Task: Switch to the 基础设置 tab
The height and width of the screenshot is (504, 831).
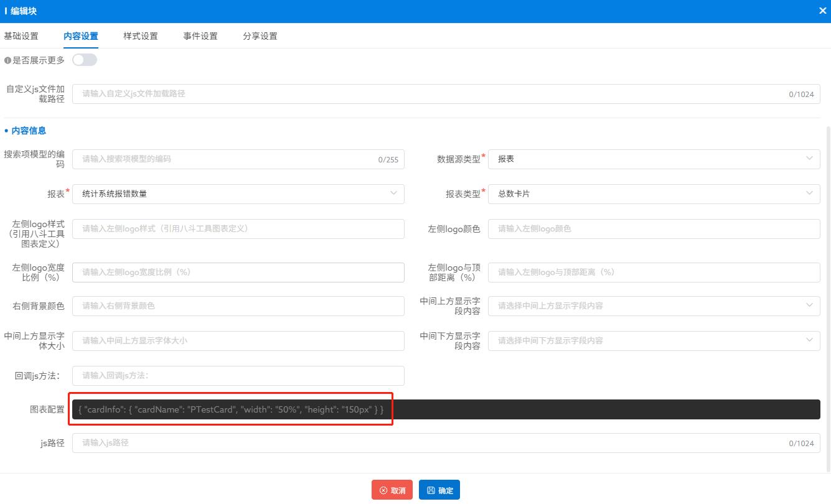Action: [21, 36]
